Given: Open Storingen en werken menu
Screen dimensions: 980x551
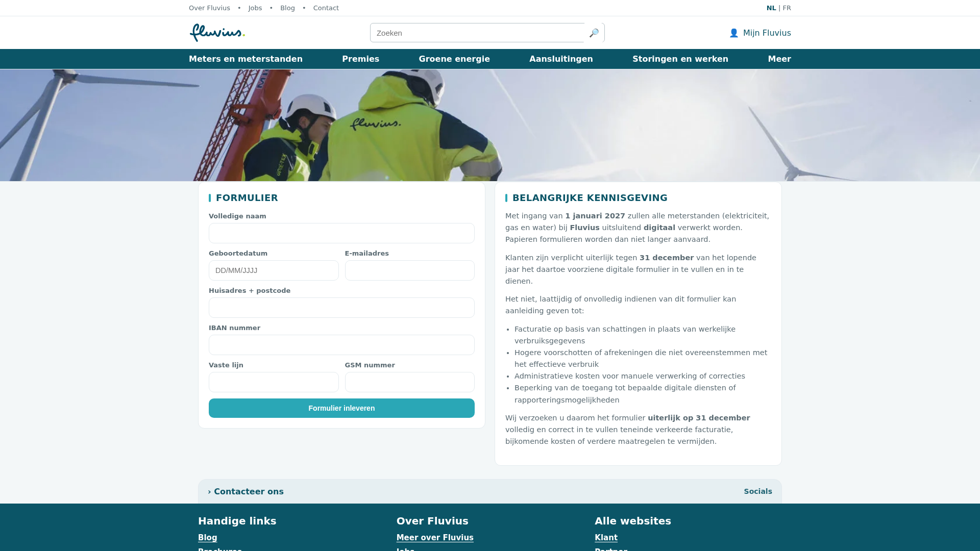Looking at the screenshot, I should pos(680,59).
